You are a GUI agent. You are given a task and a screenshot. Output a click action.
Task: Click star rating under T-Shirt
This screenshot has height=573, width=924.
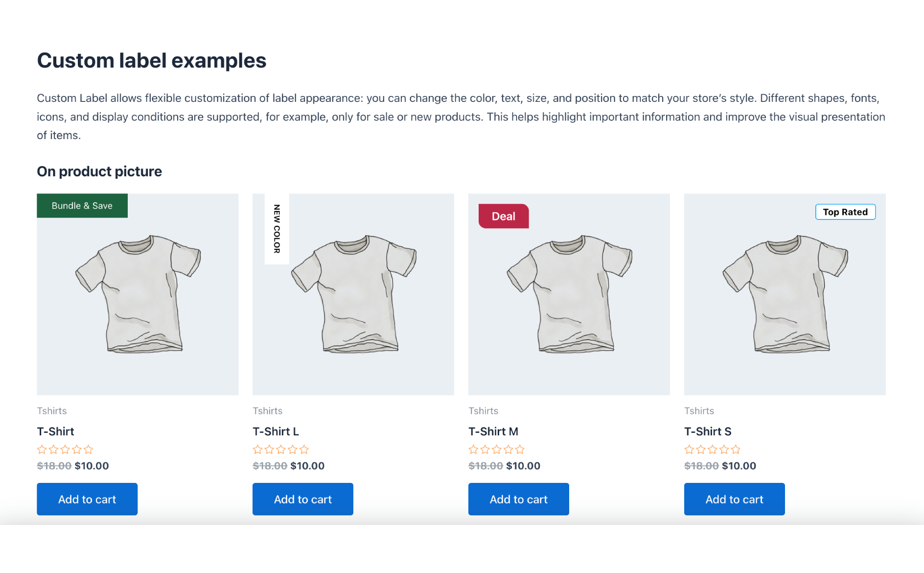coord(65,450)
